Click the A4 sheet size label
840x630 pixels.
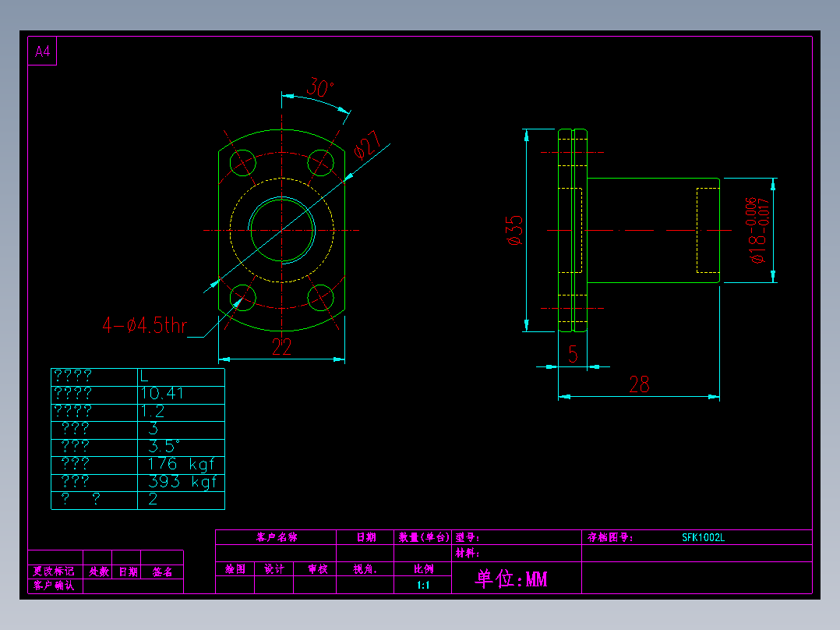click(x=42, y=51)
